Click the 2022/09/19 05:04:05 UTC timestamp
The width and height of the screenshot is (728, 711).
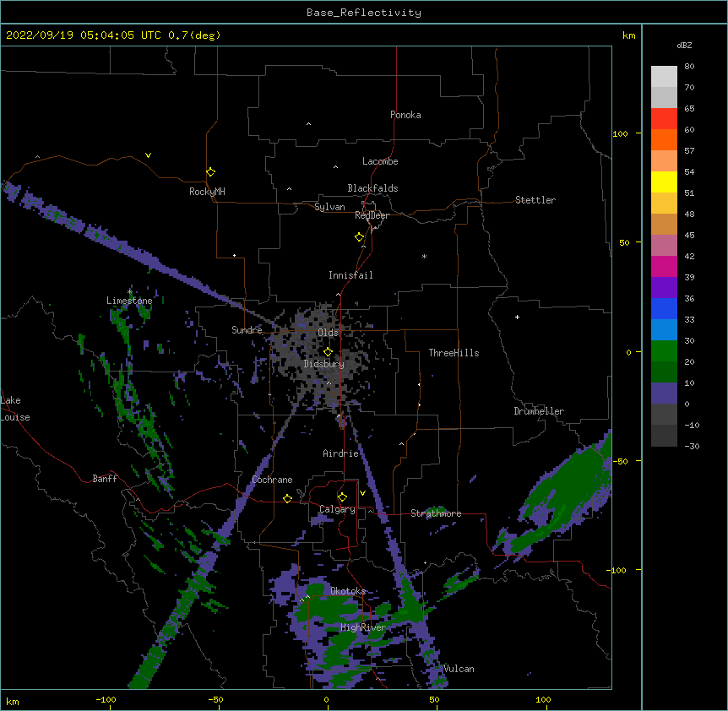click(84, 35)
